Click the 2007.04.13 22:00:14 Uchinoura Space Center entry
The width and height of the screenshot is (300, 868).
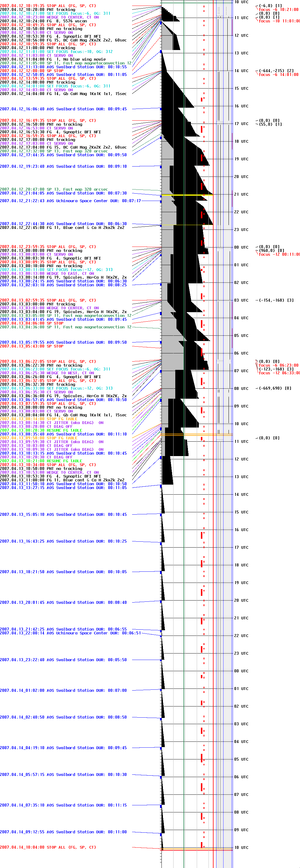click(x=70, y=633)
